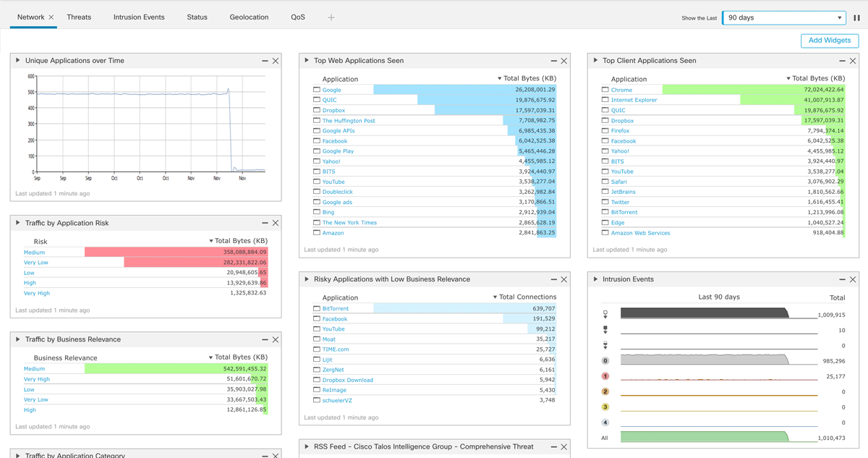Screen dimensions: 868x458
Task: Check the Internet Explorer checkbox
Action: click(605, 100)
